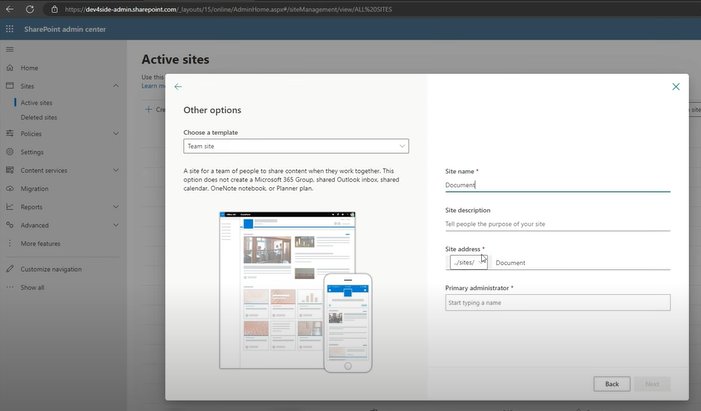
Task: Collapse the Sites section chevron
Action: [116, 87]
